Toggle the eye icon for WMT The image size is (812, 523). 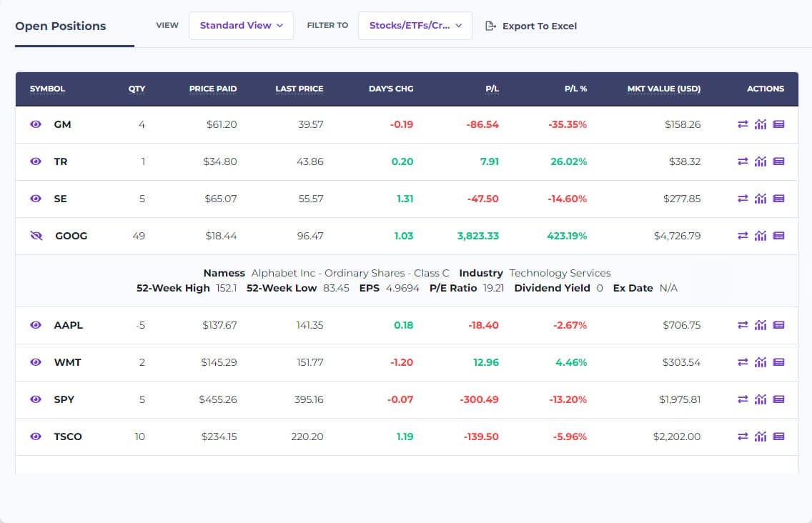point(35,362)
